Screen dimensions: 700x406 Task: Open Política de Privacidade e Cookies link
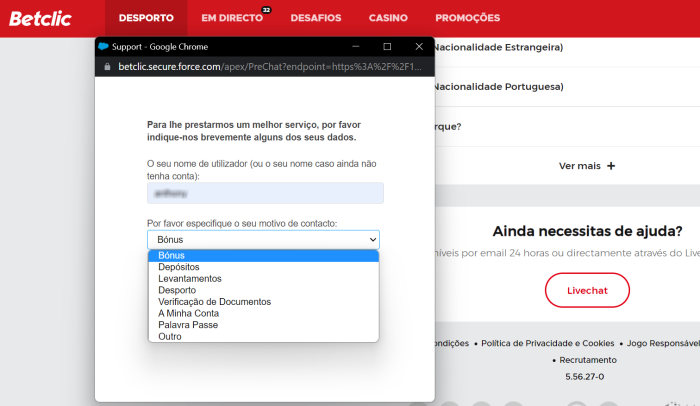(547, 343)
